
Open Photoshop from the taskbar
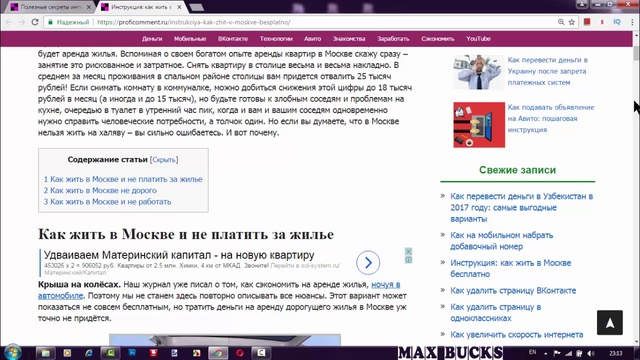[132, 353]
